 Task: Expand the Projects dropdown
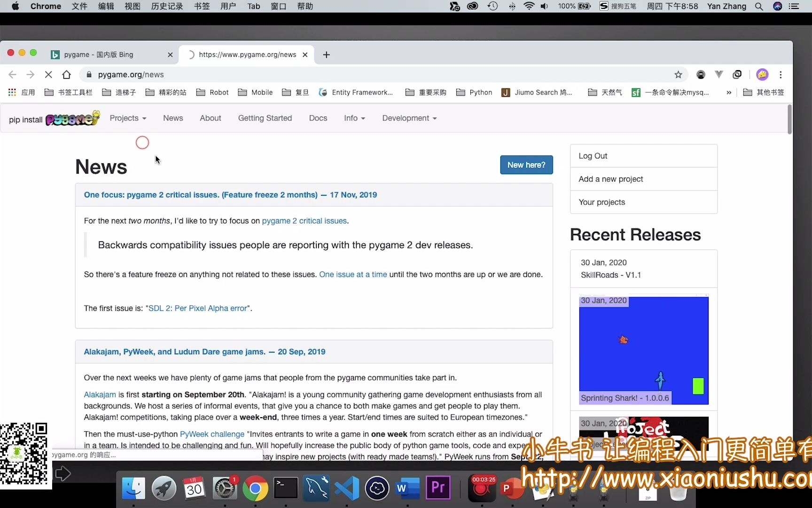coord(128,118)
